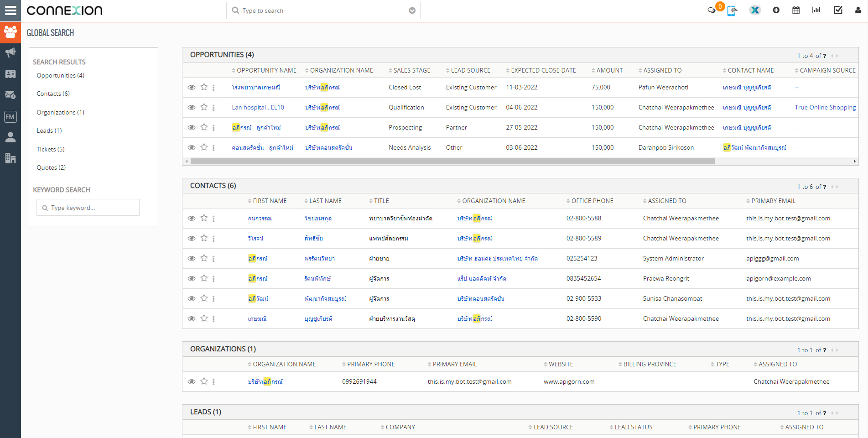Click the building organizations sidebar icon
This screenshot has width=868, height=438.
click(10, 158)
